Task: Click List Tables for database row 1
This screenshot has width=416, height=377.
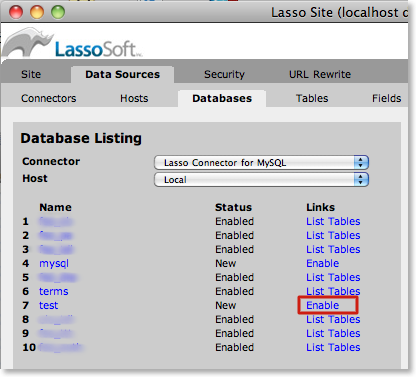Action: click(333, 221)
